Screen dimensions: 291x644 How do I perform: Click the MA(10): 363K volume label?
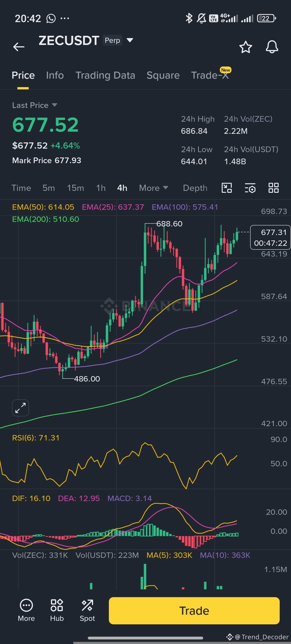(225, 555)
